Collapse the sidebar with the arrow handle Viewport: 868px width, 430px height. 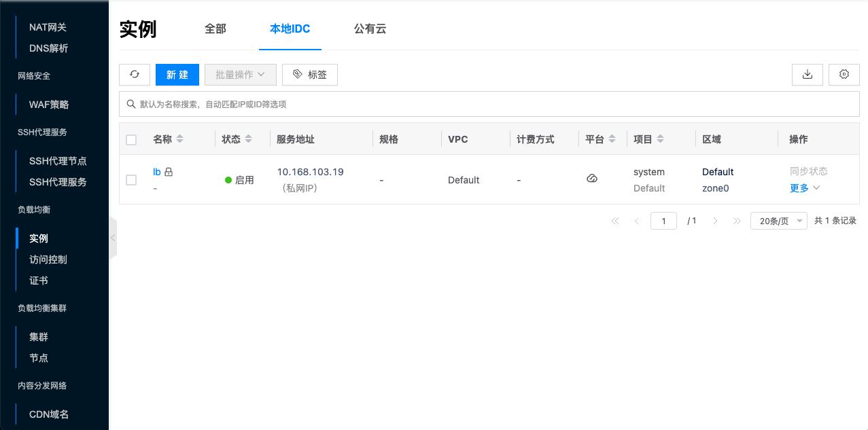pos(113,238)
